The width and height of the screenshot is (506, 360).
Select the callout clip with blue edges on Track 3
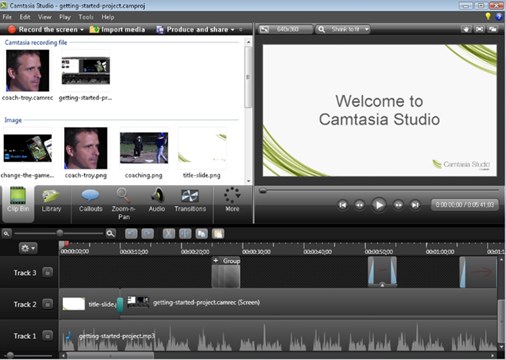click(382, 272)
